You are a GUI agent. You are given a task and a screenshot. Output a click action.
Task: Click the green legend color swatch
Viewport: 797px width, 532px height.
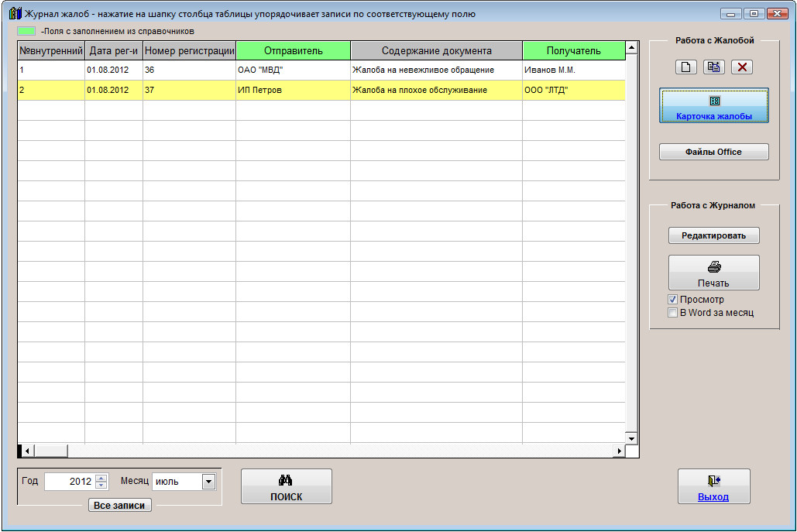pos(26,31)
